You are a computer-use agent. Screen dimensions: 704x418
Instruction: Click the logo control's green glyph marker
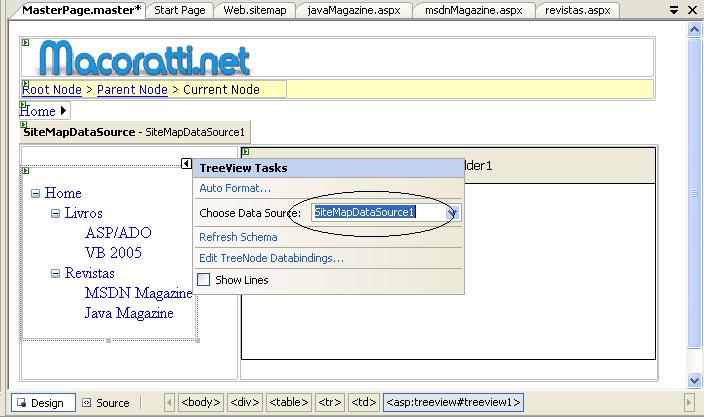26,43
